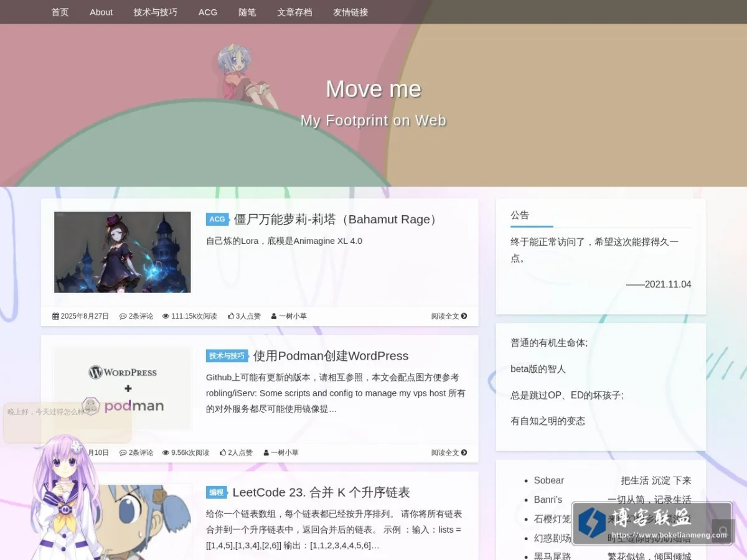Screen dimensions: 747x560
Task: Open the 文章存档 menu item
Action: (294, 12)
